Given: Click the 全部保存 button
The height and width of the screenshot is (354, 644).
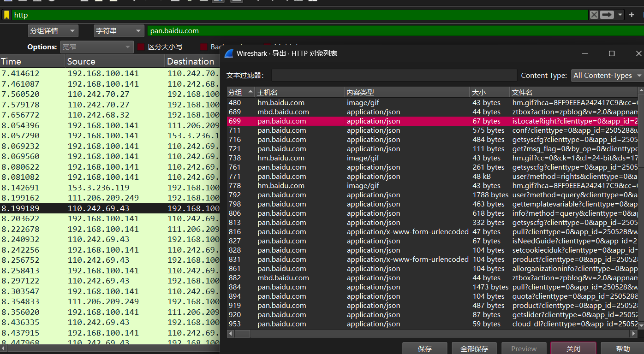Looking at the screenshot, I should pyautogui.click(x=474, y=348).
